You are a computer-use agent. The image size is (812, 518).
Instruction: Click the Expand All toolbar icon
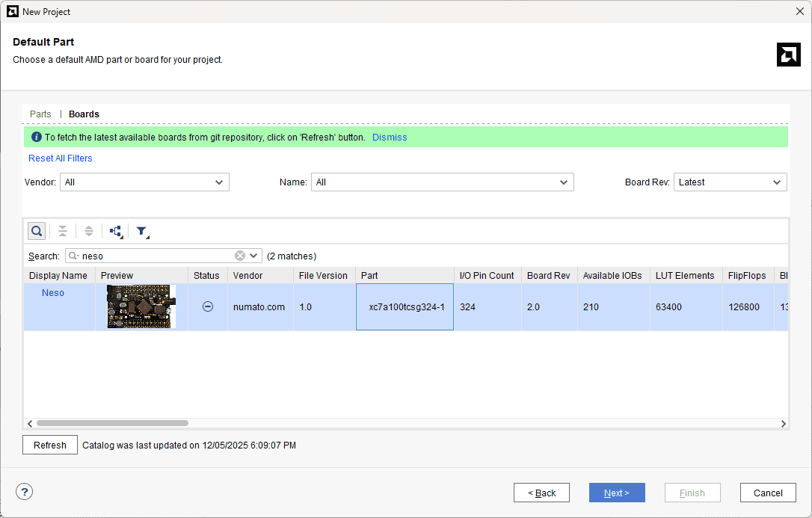coord(88,231)
